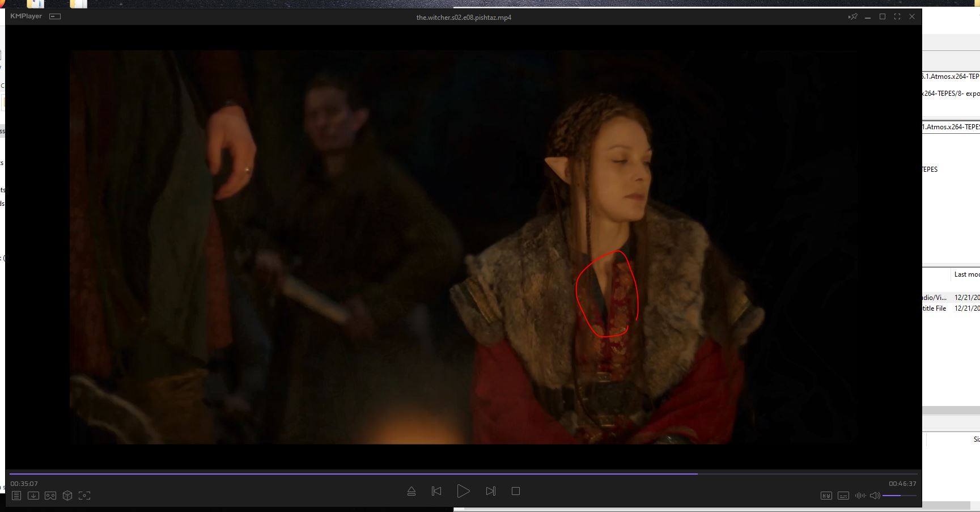
Task: Skip to the next track
Action: (491, 491)
